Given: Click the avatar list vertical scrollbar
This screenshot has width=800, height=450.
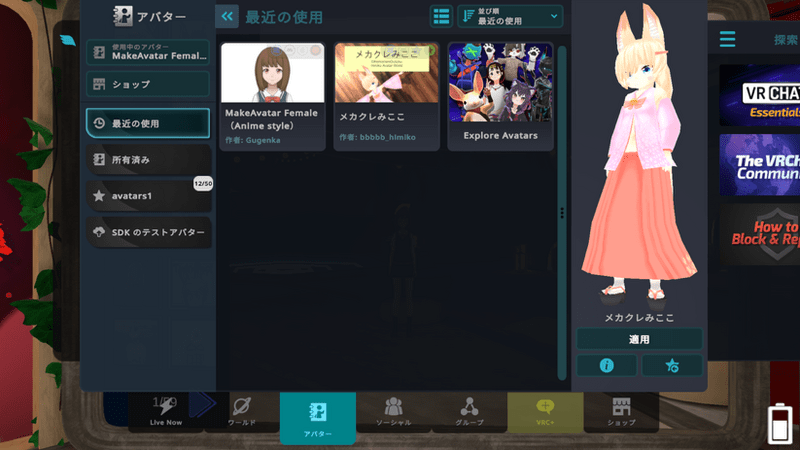Looking at the screenshot, I should 562,213.
